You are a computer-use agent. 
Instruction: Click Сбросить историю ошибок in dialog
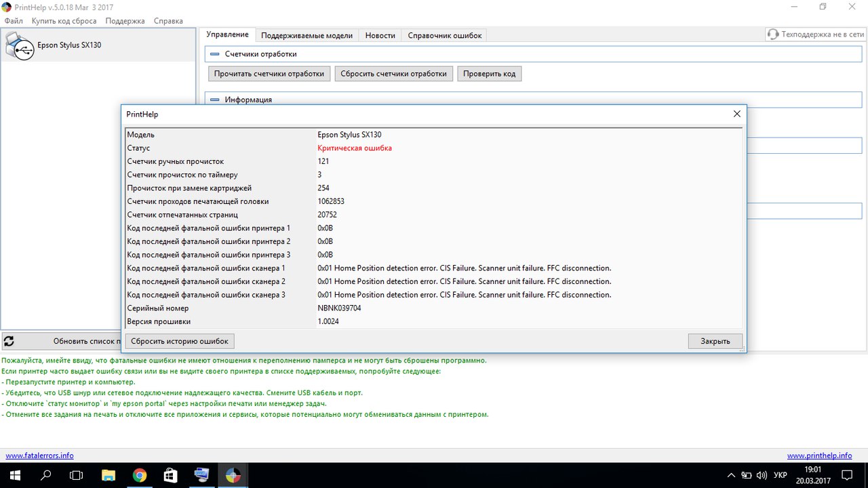click(180, 341)
